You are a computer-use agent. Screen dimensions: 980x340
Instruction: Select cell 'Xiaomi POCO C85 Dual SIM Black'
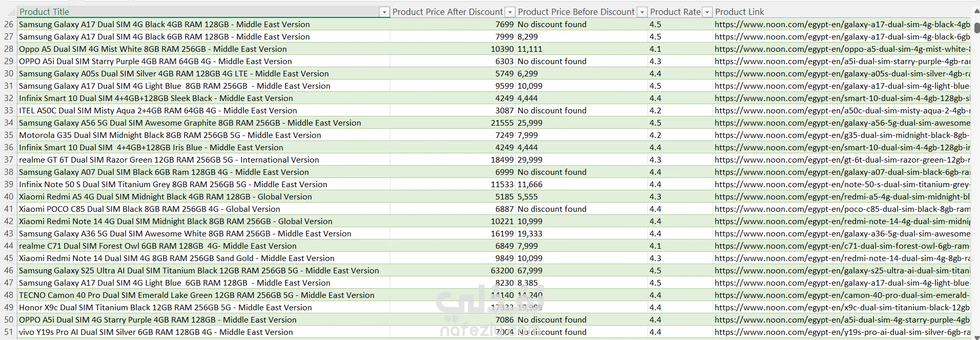[204, 209]
